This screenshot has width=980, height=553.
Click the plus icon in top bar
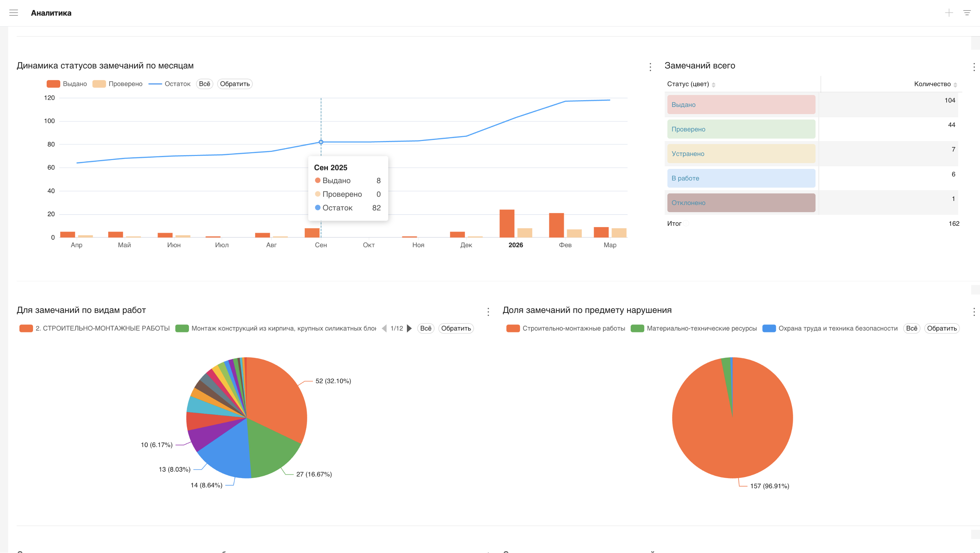coord(949,13)
